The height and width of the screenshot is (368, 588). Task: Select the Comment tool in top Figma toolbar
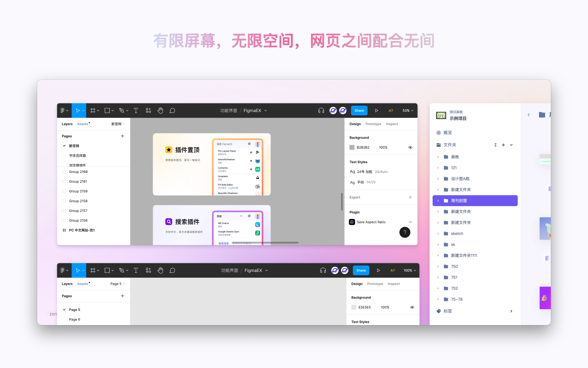click(172, 110)
